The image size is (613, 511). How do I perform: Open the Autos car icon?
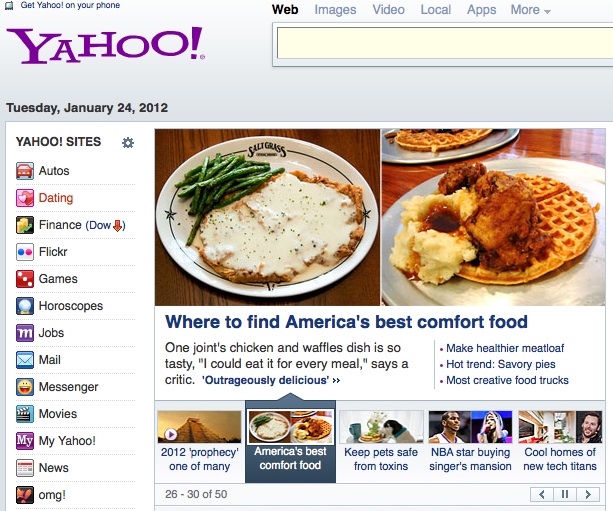[25, 171]
